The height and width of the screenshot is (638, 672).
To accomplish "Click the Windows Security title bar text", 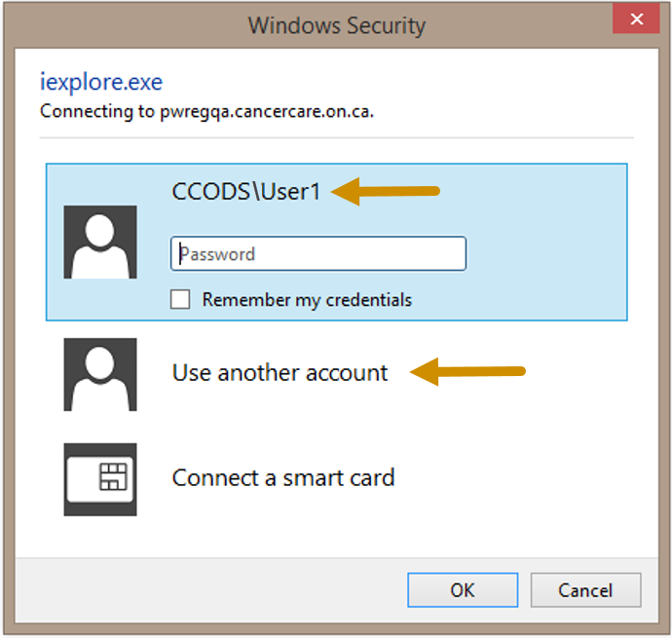I will tap(337, 25).
